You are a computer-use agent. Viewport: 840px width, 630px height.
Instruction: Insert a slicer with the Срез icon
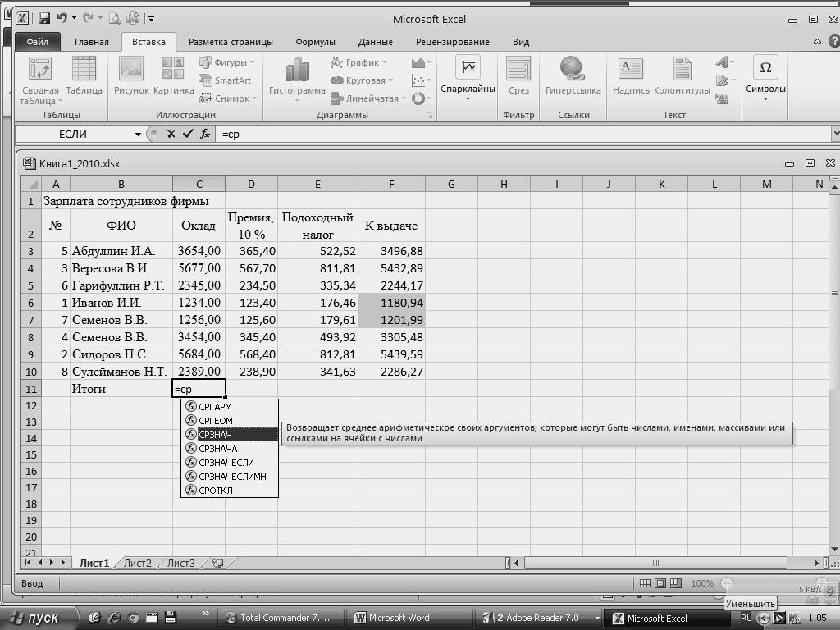518,76
